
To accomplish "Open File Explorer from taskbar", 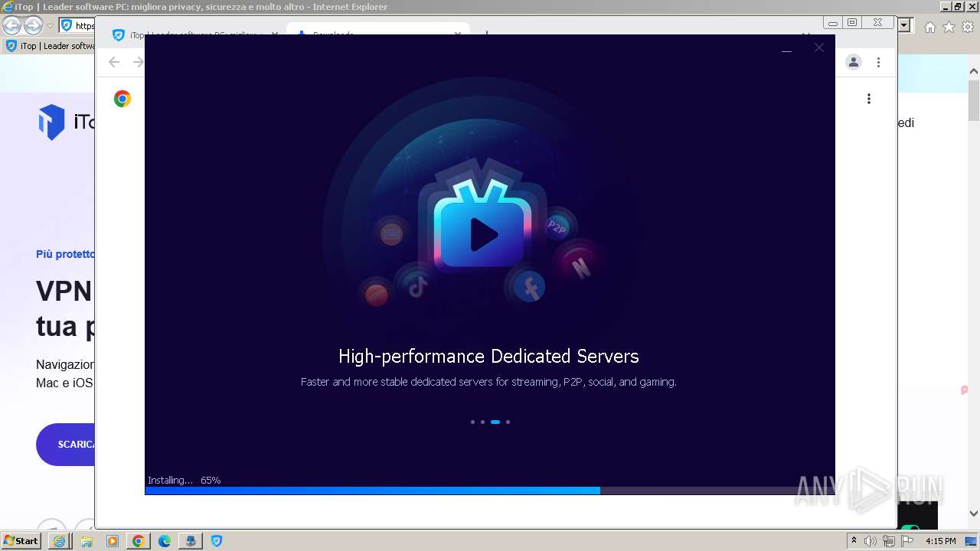I will click(x=86, y=541).
